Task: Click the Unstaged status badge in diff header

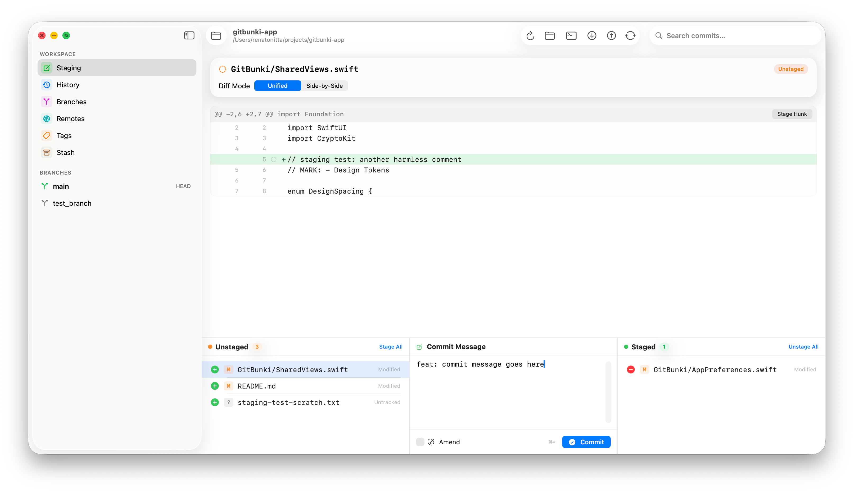Action: [791, 69]
